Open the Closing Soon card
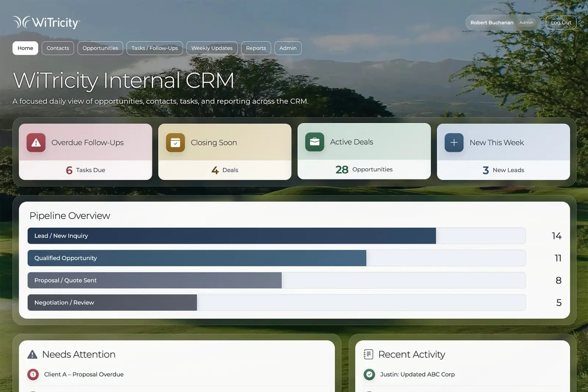588x392 pixels. (x=225, y=152)
